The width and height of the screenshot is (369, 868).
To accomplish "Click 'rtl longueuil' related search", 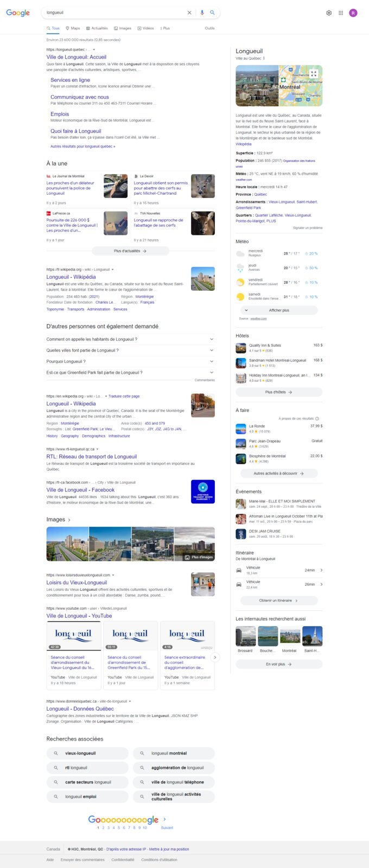I will click(87, 768).
